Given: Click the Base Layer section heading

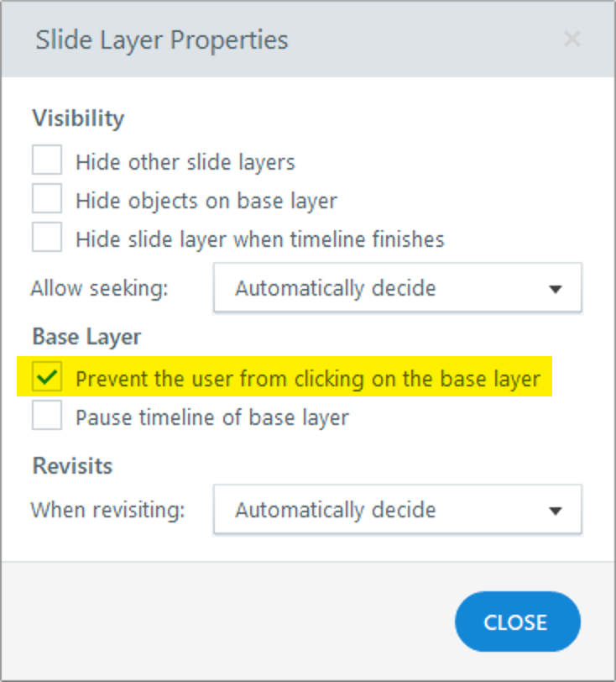Looking at the screenshot, I should point(86,336).
